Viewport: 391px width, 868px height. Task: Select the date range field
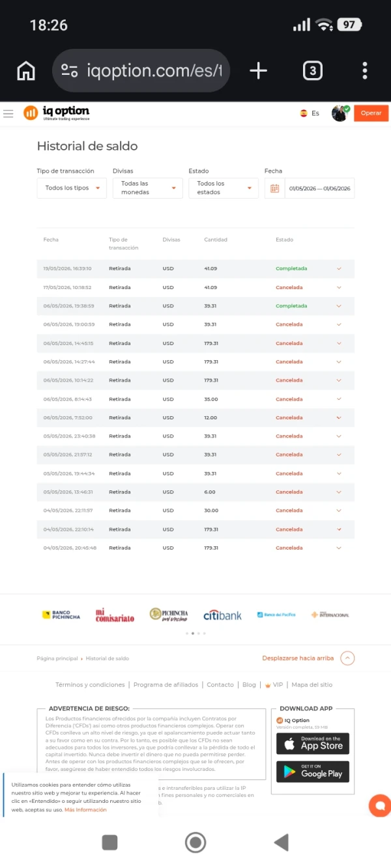[319, 188]
